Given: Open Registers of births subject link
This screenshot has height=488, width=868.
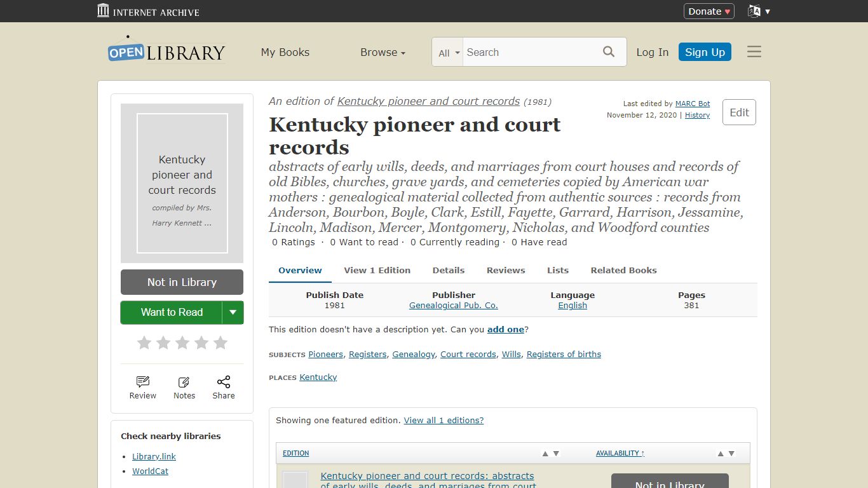Looking at the screenshot, I should [x=564, y=355].
